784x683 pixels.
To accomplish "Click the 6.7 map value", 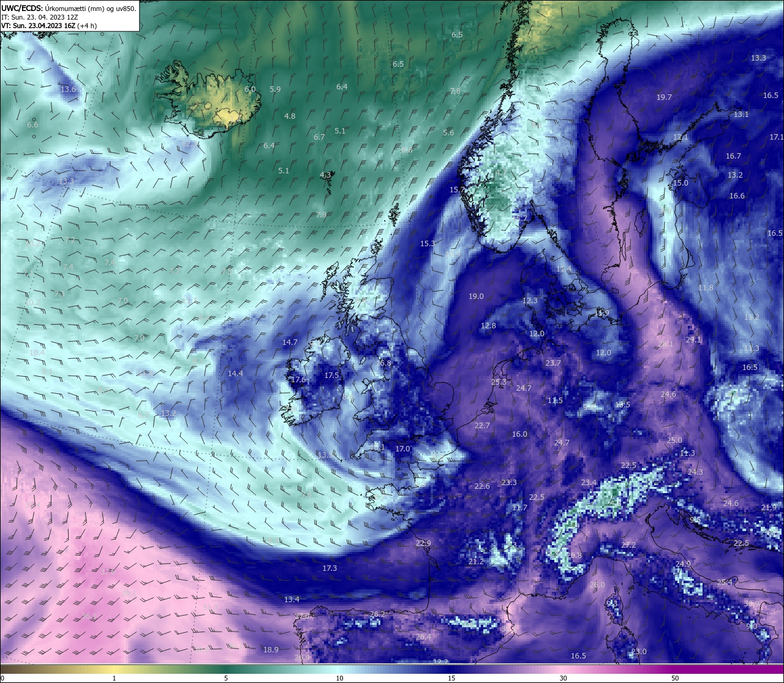I will (319, 137).
